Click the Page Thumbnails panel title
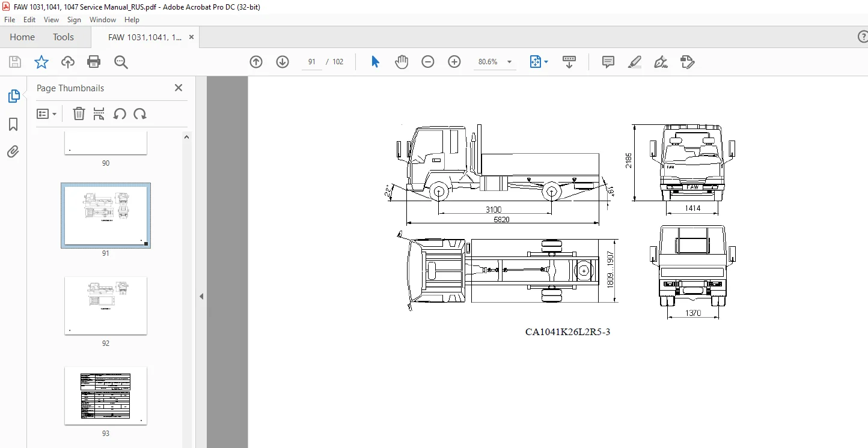The image size is (868, 448). (x=70, y=88)
